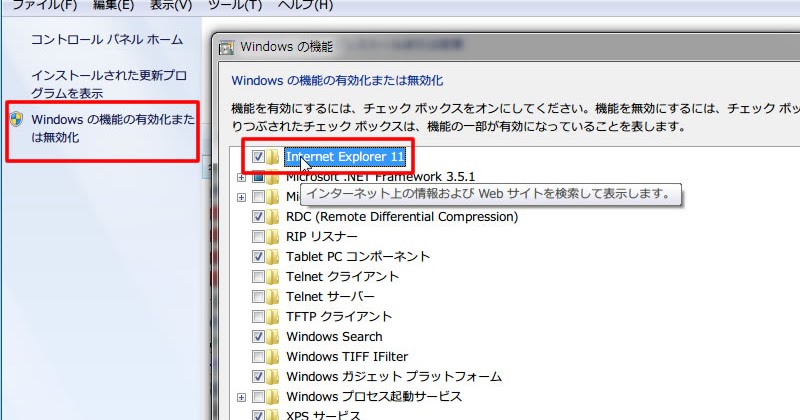The image size is (800, 420).
Task: Go to コントロール パネル ホーム
Action: [x=107, y=40]
